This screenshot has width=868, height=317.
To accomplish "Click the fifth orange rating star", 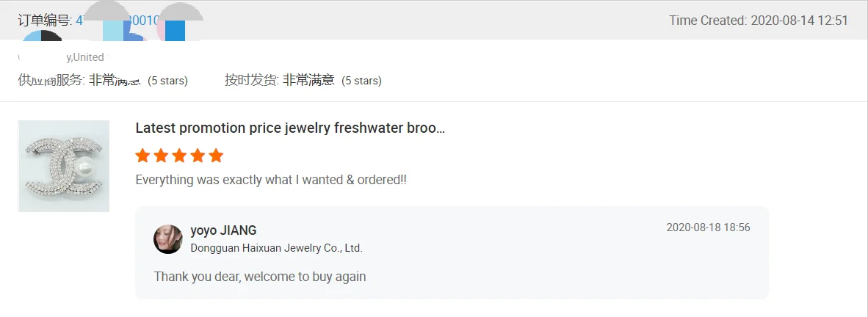I will click(215, 156).
